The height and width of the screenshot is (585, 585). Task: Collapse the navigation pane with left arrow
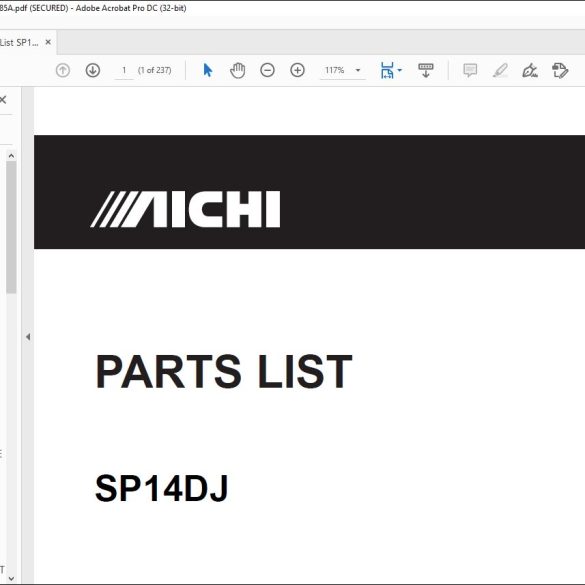[x=28, y=337]
